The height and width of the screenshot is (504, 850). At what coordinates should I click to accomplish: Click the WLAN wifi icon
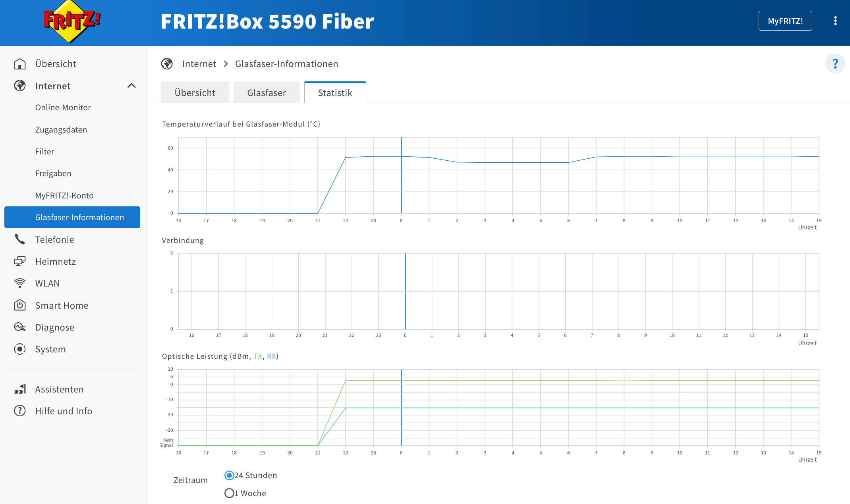[19, 283]
